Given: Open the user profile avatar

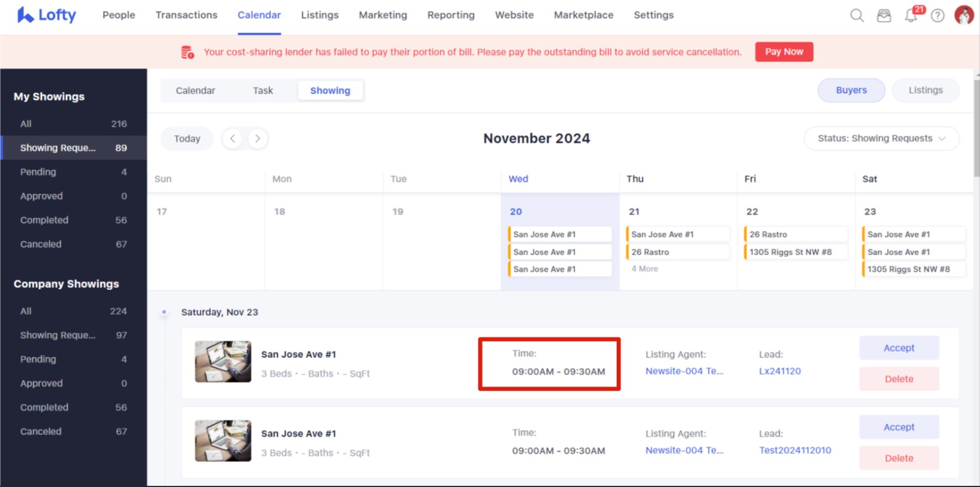Looking at the screenshot, I should 964,15.
